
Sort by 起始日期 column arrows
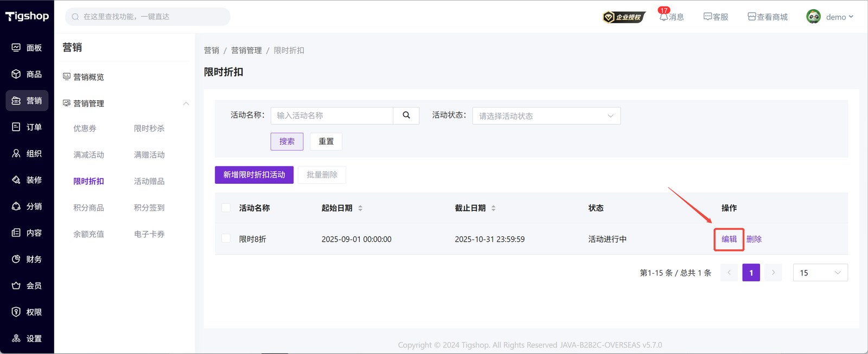[x=360, y=208]
